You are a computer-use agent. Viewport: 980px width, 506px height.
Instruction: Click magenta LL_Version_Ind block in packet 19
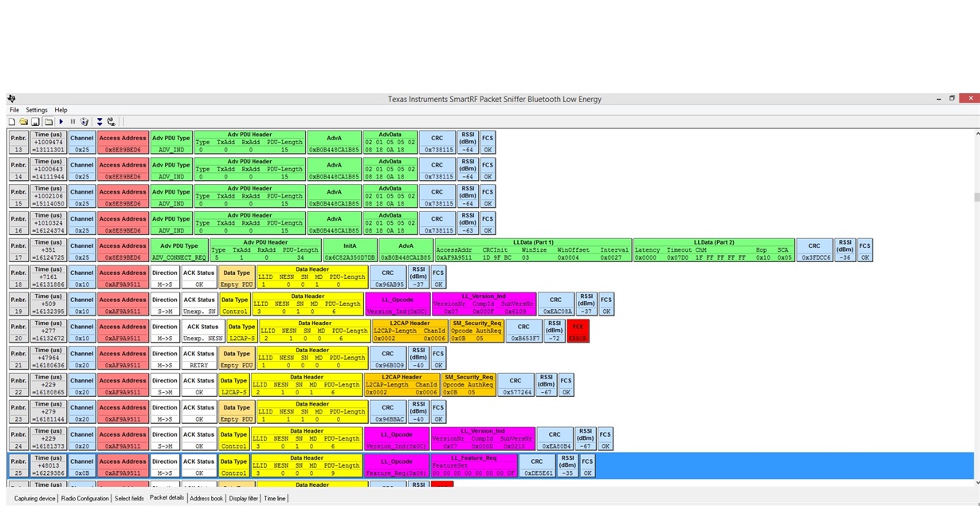click(x=484, y=305)
